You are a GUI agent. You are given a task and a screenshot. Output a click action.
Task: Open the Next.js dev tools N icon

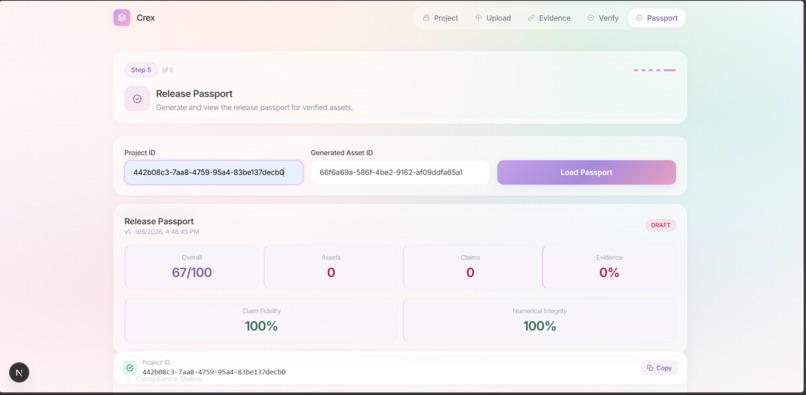(x=19, y=372)
